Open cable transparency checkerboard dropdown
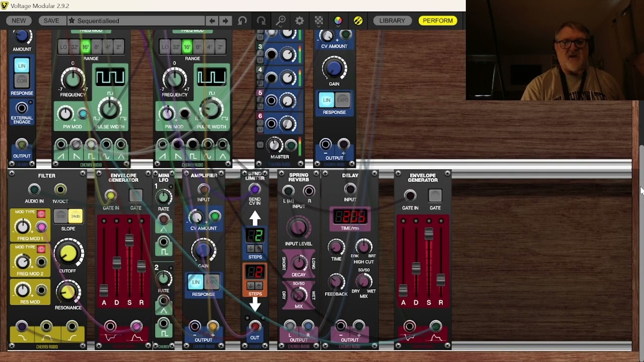 coord(319,21)
